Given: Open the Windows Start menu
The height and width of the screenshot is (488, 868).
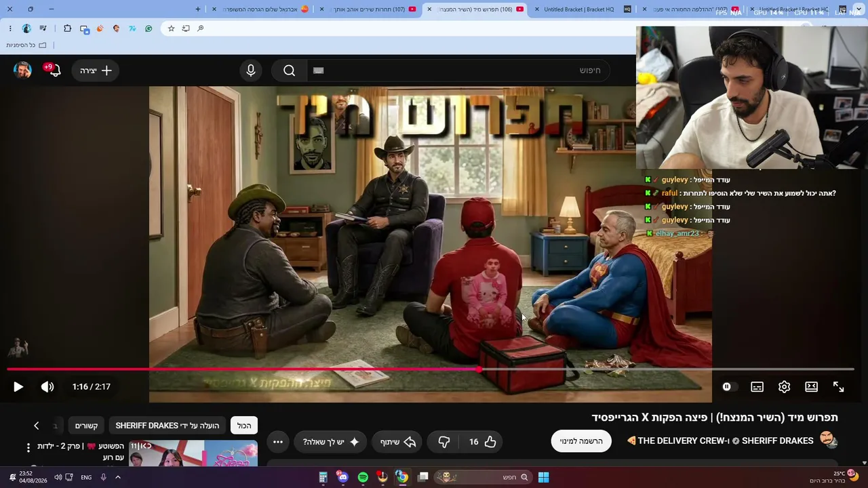Looking at the screenshot, I should [x=544, y=477].
